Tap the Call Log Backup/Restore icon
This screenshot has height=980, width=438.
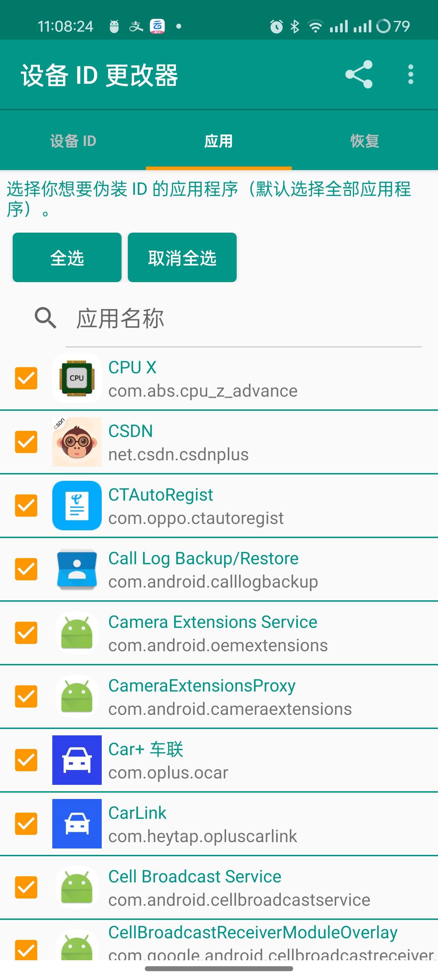77,569
